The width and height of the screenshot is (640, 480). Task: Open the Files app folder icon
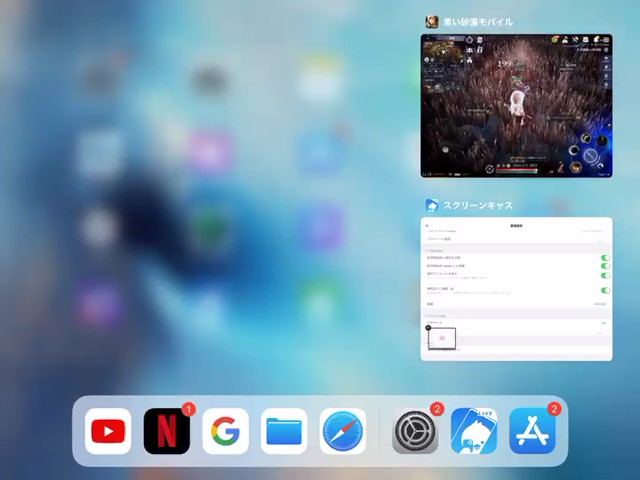pos(284,431)
